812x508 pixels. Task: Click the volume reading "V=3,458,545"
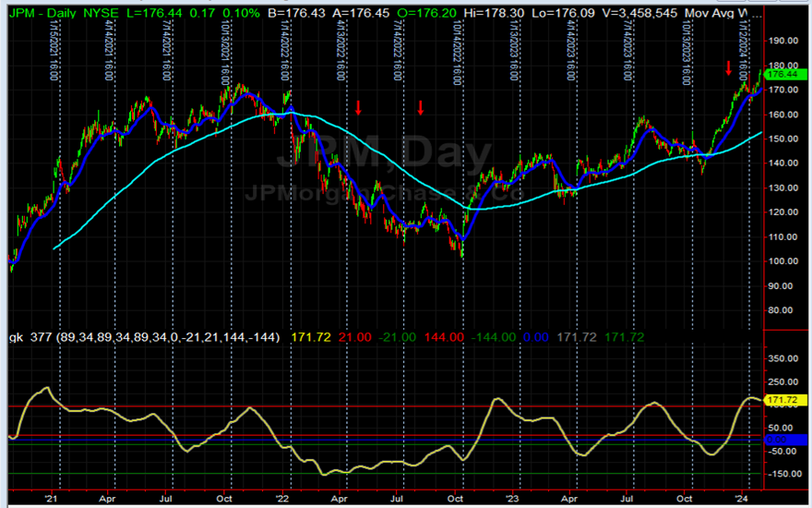click(641, 14)
